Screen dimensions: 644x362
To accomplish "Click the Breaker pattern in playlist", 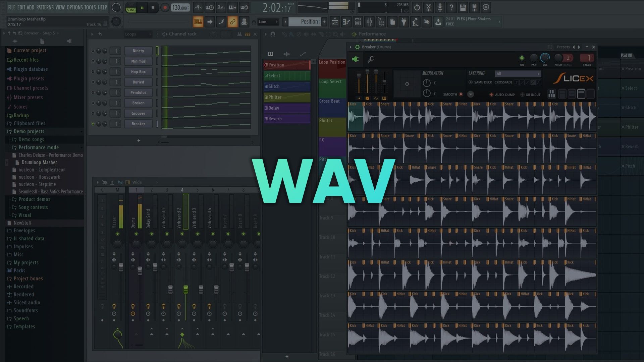I will pos(139,123).
